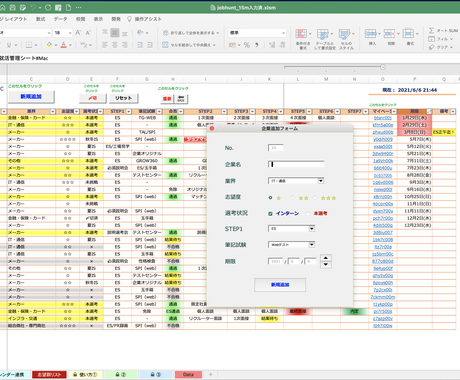Click the Undo arrow icon

33,7
